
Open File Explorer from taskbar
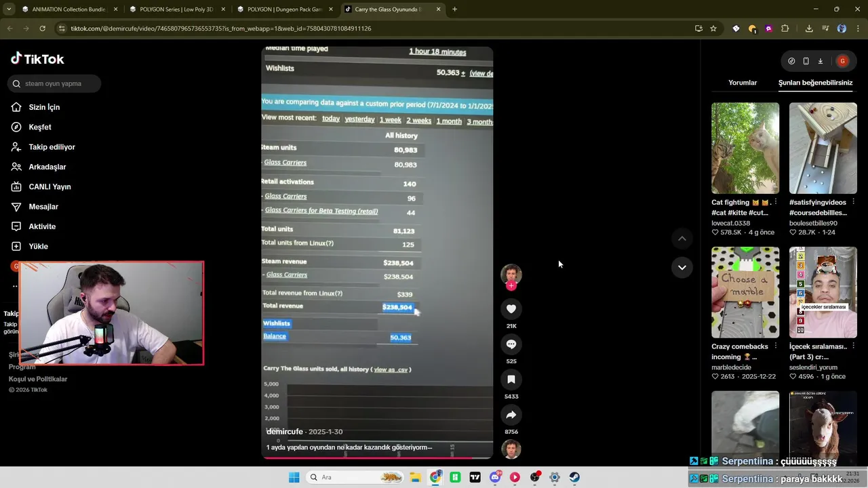[x=415, y=477]
